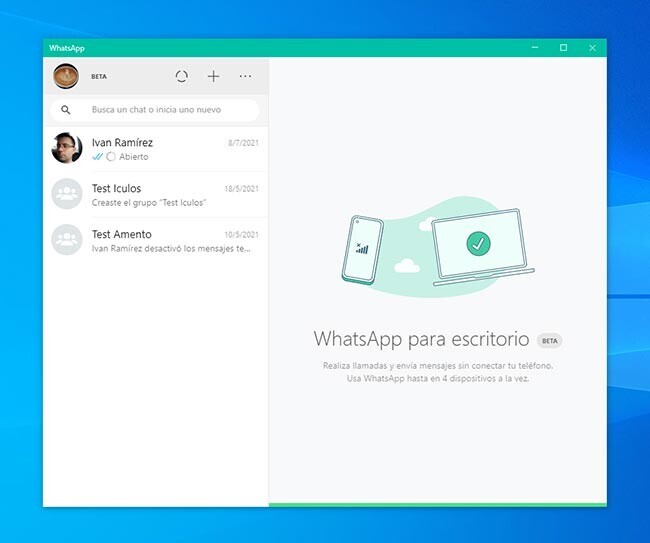Click Test Amento group avatar icon
This screenshot has width=650, height=543.
(67, 240)
